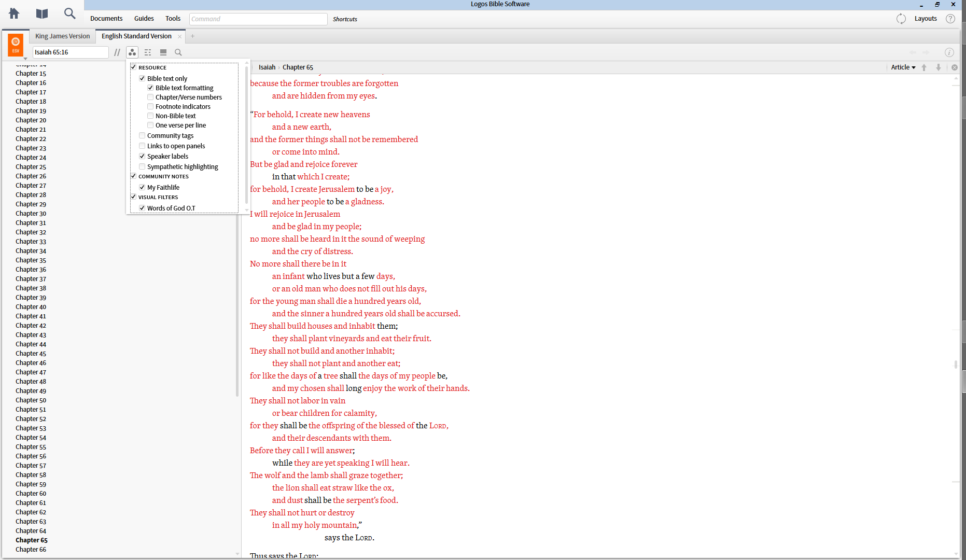966x560 pixels.
Task: Click the Shortcuts bar label
Action: pos(345,19)
